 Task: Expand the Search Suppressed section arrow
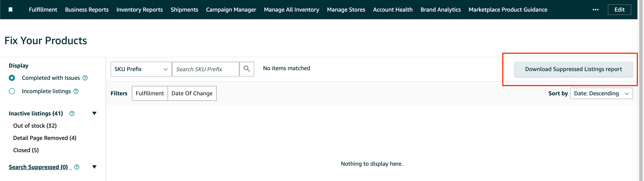click(94, 167)
